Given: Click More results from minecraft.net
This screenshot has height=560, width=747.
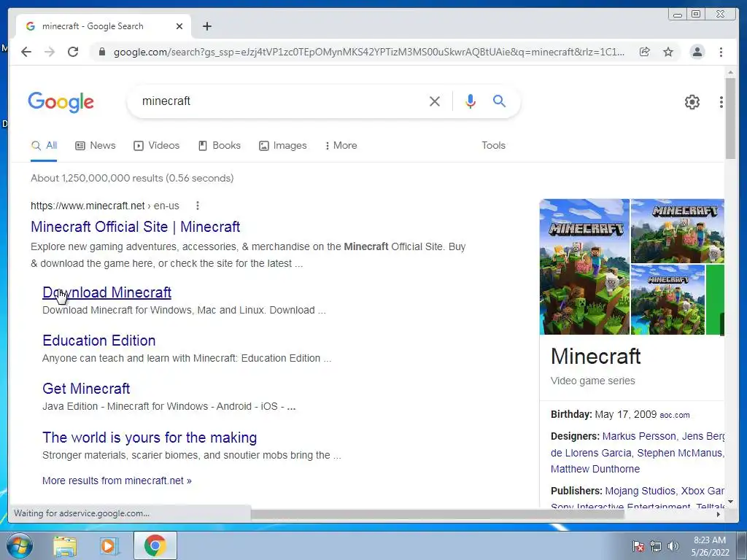Looking at the screenshot, I should 117,481.
